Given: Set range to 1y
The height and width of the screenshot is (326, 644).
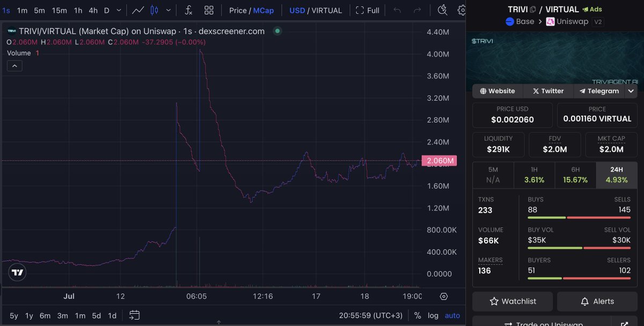Looking at the screenshot, I should (x=29, y=315).
